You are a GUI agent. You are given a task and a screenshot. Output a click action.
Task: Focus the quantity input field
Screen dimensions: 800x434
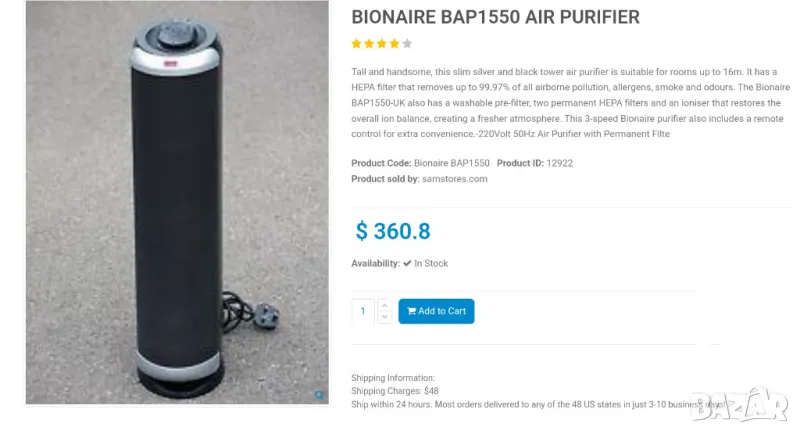[363, 311]
